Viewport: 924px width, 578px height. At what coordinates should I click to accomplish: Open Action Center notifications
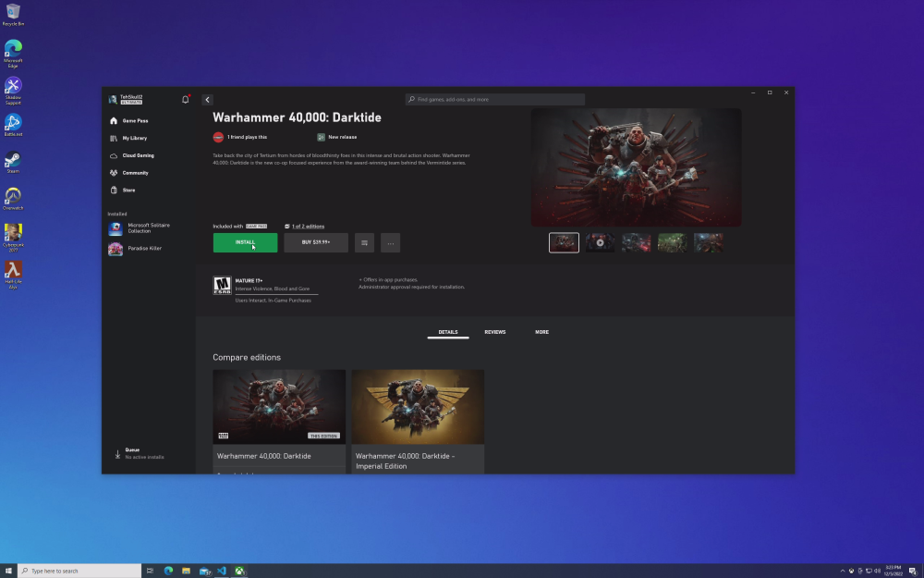tap(913, 571)
